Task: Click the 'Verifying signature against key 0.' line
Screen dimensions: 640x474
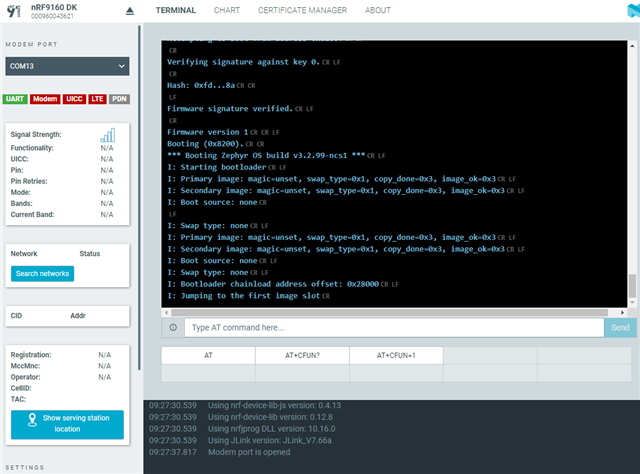Action: click(x=243, y=62)
